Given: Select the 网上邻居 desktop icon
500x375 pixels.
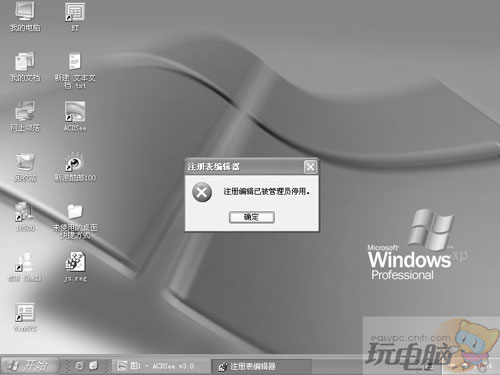Looking at the screenshot, I should pos(25,117).
